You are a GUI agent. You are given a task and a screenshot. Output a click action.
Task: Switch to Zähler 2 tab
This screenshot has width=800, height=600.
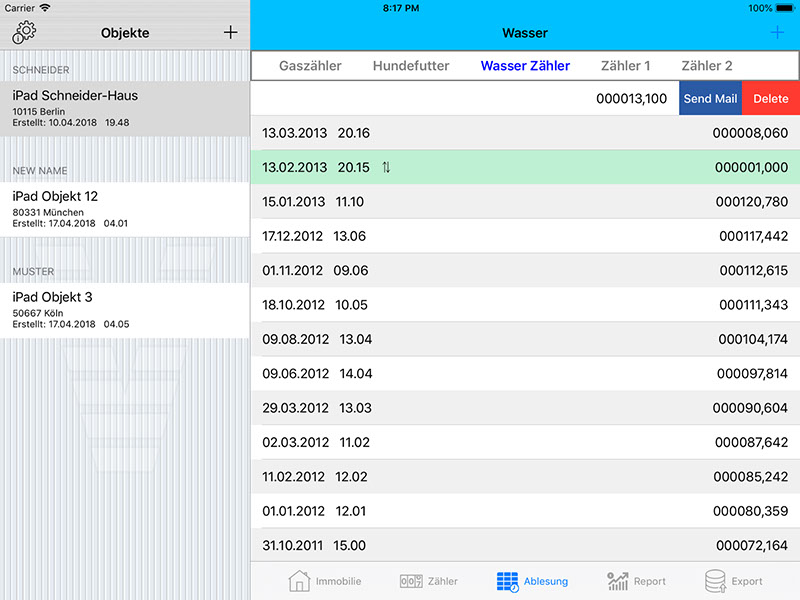[706, 66]
